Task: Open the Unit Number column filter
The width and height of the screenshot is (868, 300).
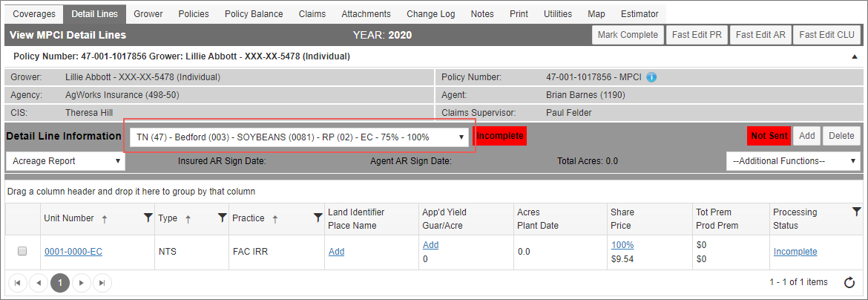Action: [148, 218]
